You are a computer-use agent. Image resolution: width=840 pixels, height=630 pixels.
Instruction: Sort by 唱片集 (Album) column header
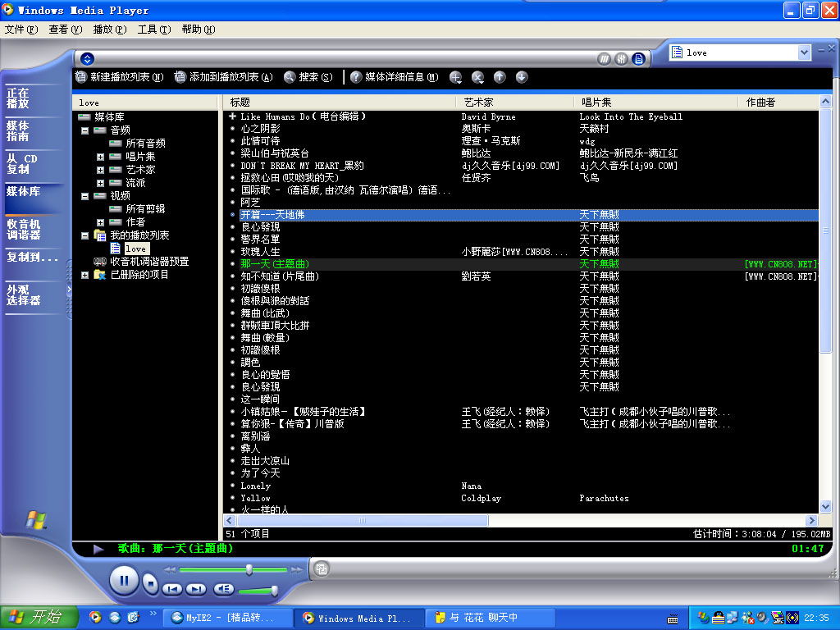(657, 103)
